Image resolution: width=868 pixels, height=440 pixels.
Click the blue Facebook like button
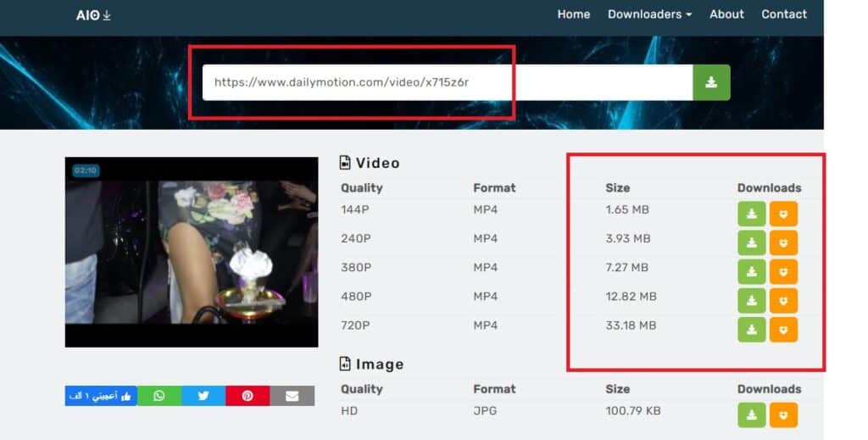tap(101, 396)
